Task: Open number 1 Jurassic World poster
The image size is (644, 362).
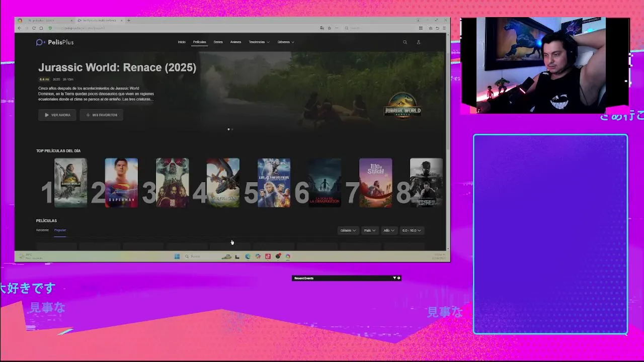Action: point(70,183)
